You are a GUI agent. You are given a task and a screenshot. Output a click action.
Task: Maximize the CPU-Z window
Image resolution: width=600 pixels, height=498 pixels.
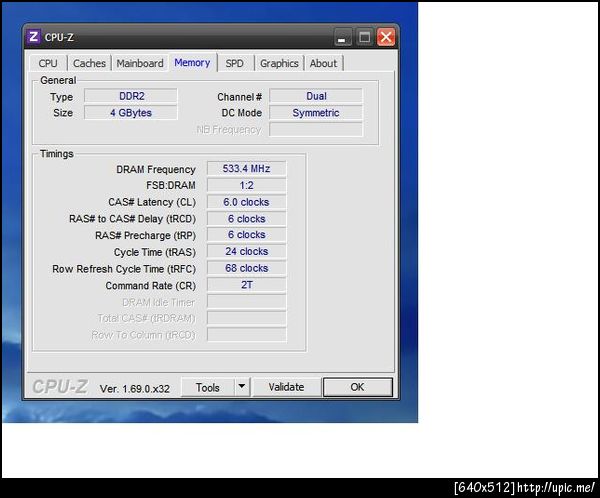click(x=364, y=37)
